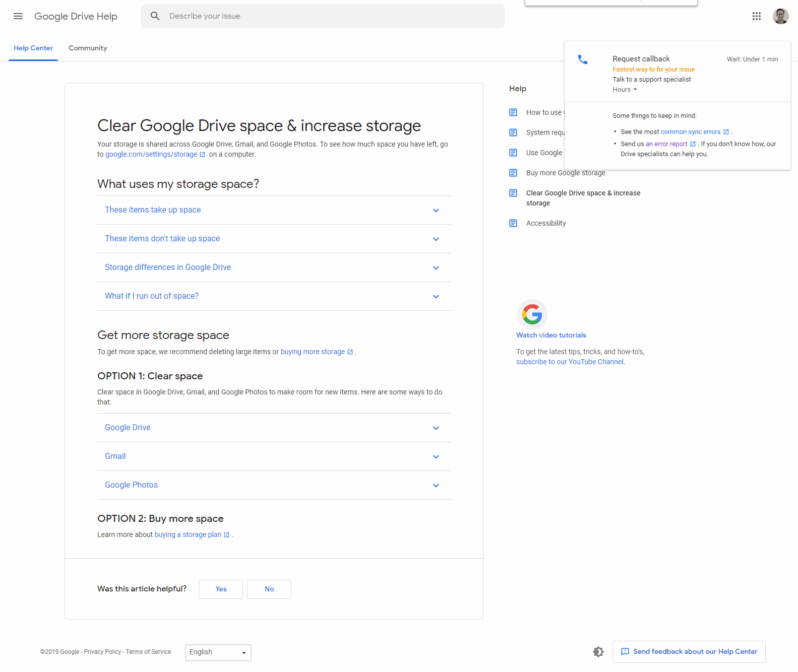Click the phone callback icon
Viewport: 798px width, 672px height.
583,59
